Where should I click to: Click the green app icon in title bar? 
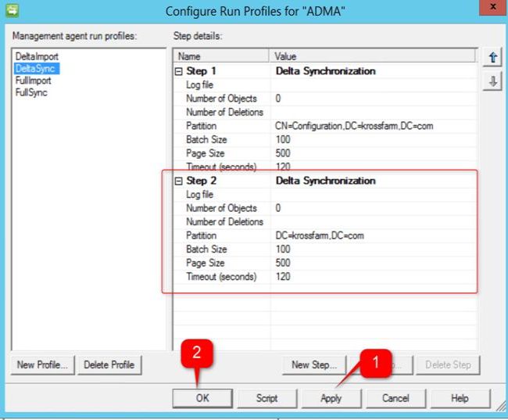pyautogui.click(x=12, y=10)
